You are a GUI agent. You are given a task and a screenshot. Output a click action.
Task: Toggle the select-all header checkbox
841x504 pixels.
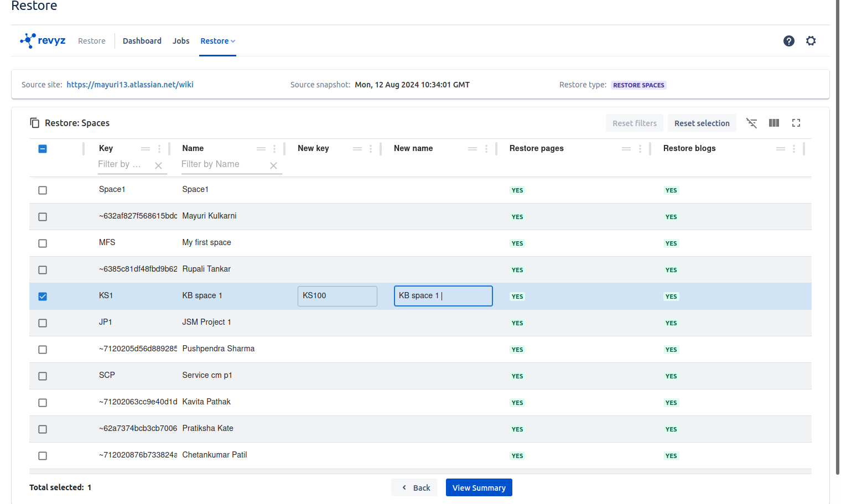point(43,149)
